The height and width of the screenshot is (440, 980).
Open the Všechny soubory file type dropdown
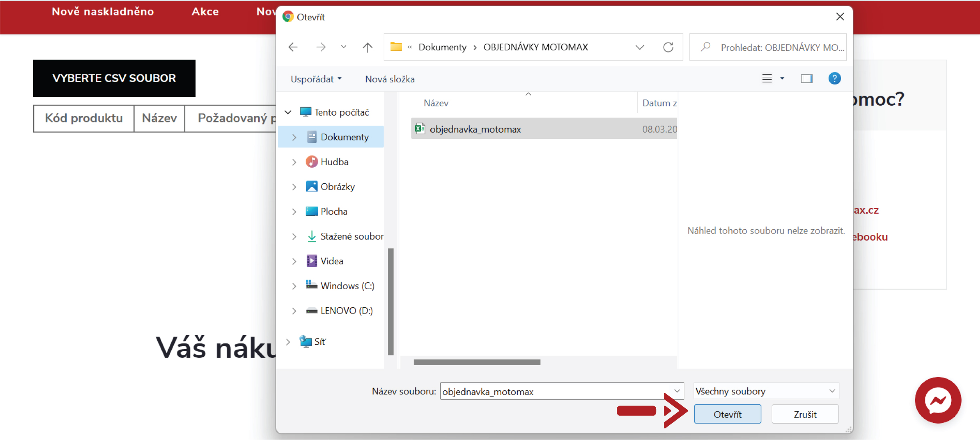(x=765, y=391)
